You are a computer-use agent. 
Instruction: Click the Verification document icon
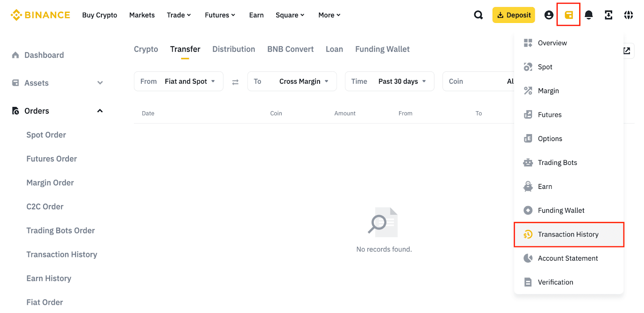click(x=528, y=282)
